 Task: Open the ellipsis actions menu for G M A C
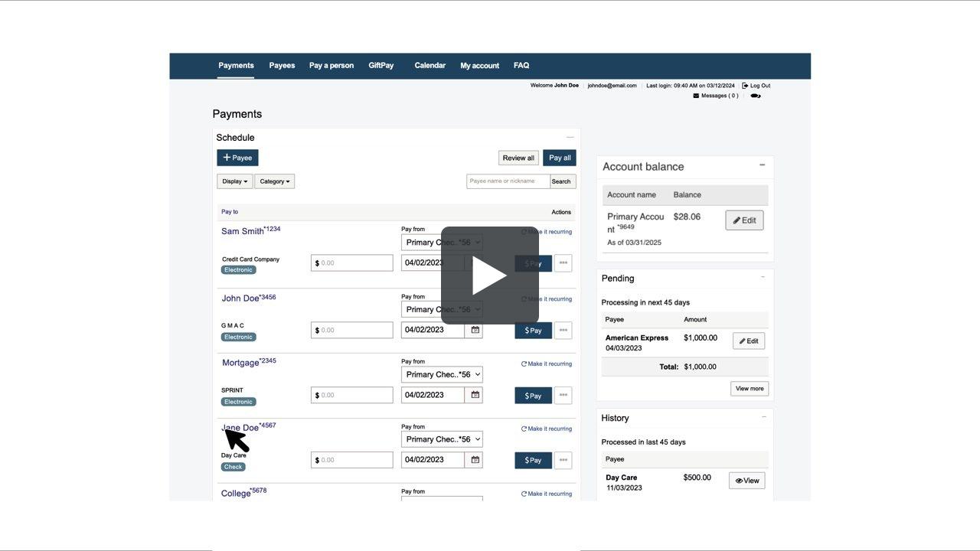(x=563, y=330)
